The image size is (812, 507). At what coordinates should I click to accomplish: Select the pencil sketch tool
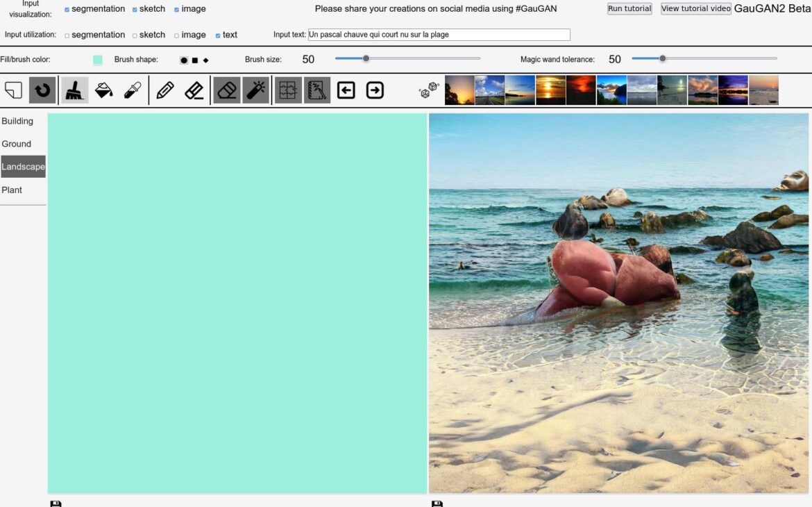[165, 90]
